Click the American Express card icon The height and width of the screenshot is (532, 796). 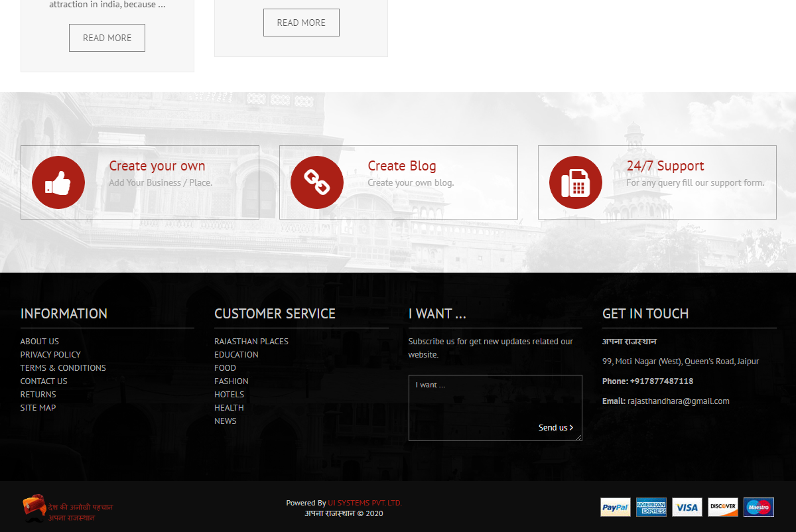651,507
